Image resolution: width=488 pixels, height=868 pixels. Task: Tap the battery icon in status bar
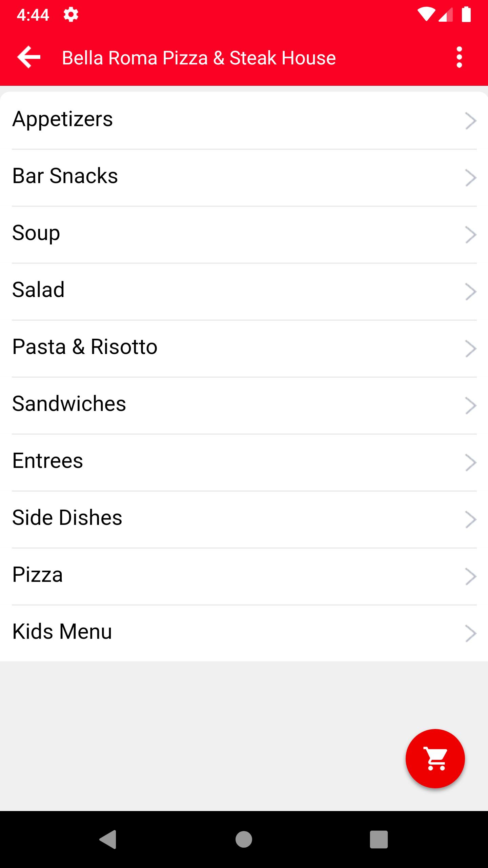pos(466,14)
